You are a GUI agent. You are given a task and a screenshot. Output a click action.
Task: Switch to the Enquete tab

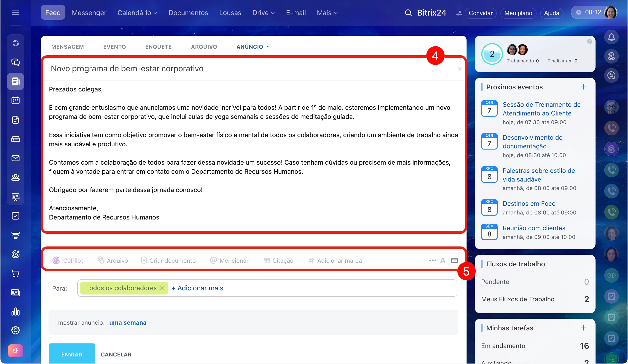(158, 47)
